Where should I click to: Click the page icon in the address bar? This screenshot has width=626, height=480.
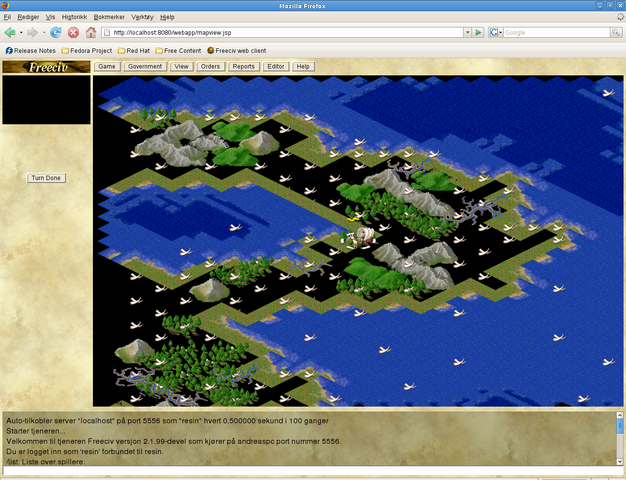tap(107, 33)
